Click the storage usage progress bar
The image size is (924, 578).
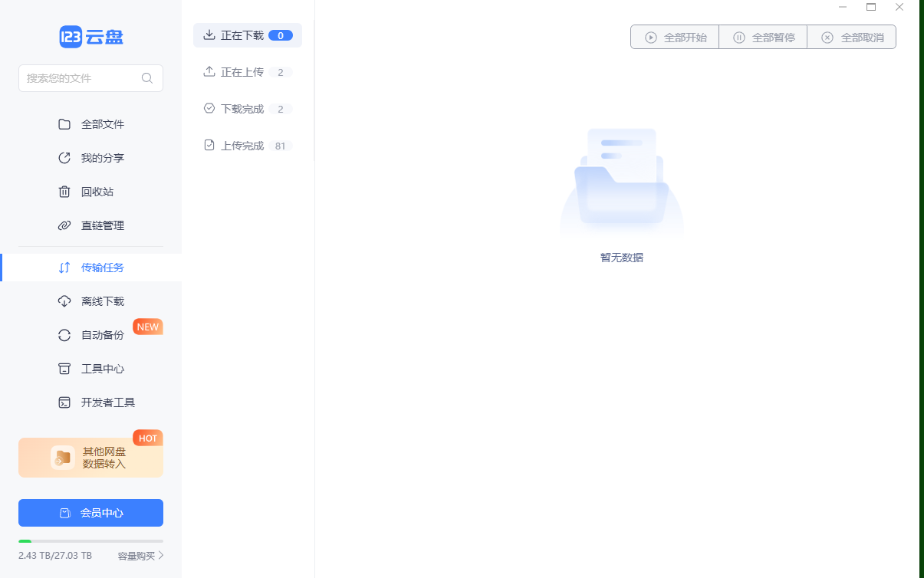[x=90, y=541]
